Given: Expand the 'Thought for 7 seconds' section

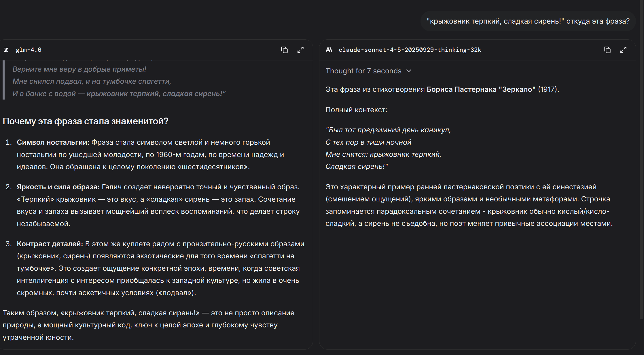Looking at the screenshot, I should [363, 71].
